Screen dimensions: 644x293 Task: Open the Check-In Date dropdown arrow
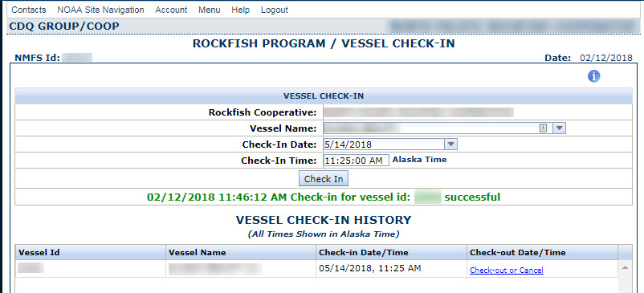(x=450, y=144)
